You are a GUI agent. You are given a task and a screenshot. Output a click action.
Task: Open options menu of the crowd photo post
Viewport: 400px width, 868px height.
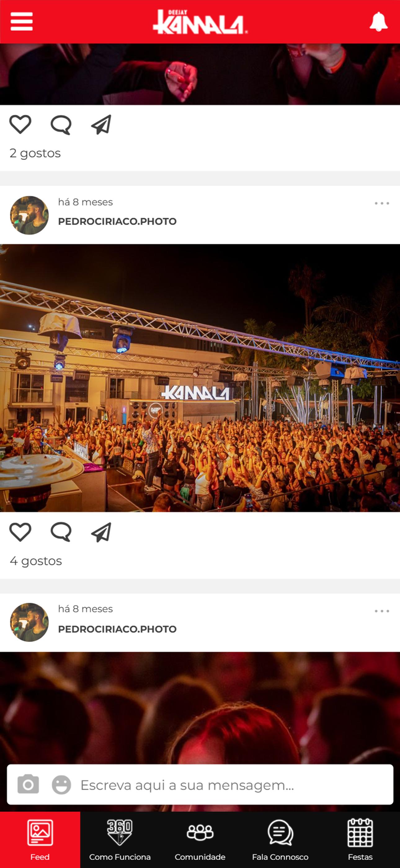(382, 203)
